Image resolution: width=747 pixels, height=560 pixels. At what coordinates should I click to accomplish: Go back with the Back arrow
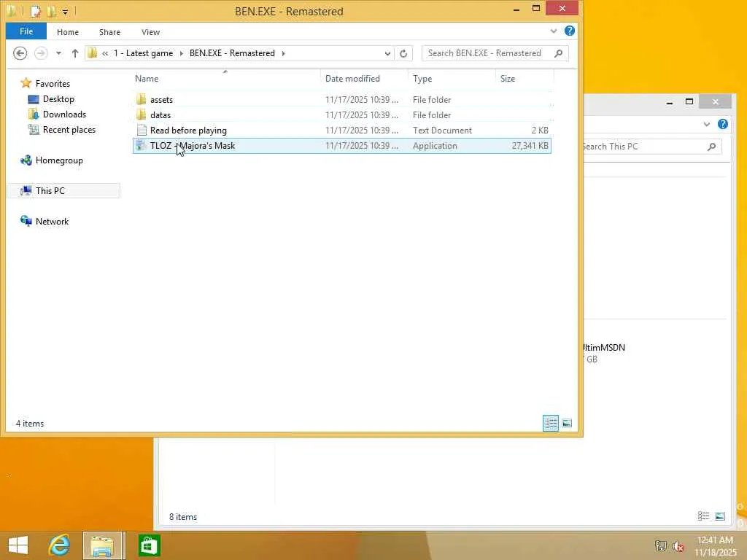[20, 52]
